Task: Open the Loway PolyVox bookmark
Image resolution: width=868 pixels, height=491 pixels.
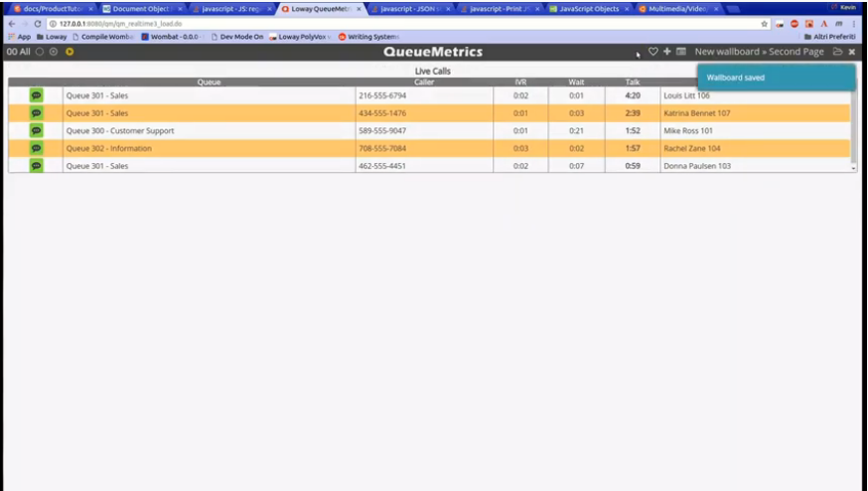Action: (300, 37)
